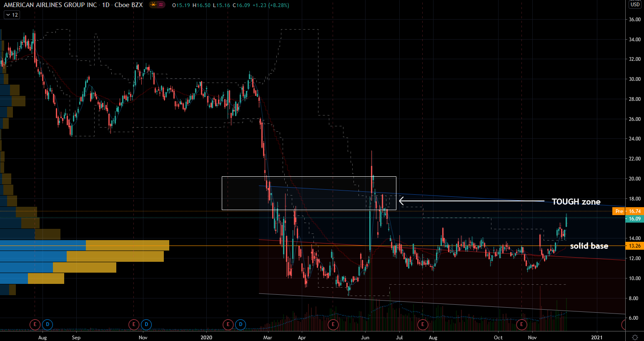Click the 14.00 price axis label
644x341 pixels.
click(x=634, y=238)
